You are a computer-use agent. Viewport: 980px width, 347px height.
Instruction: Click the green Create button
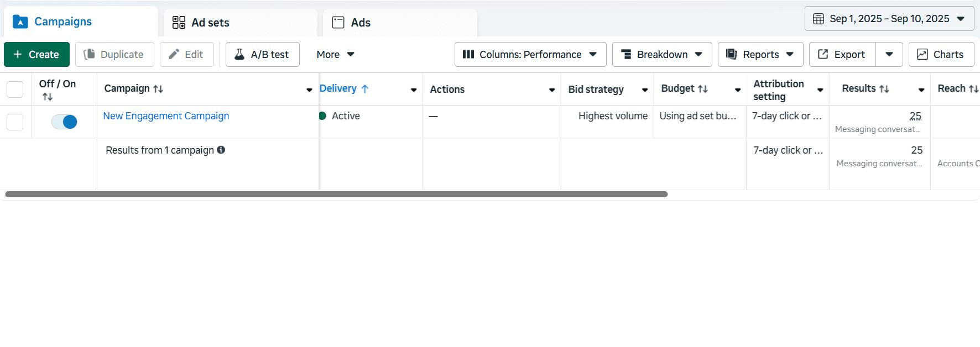point(37,54)
